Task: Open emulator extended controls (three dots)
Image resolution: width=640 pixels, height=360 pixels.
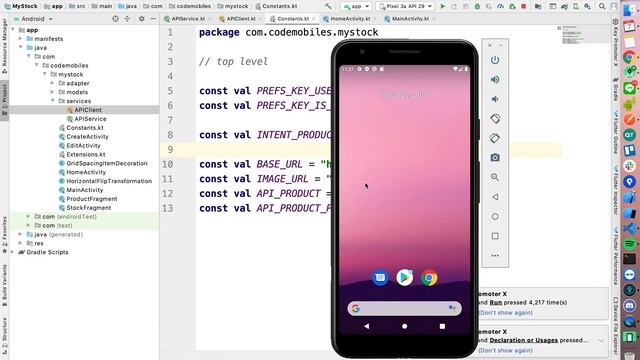Action: coord(495,256)
